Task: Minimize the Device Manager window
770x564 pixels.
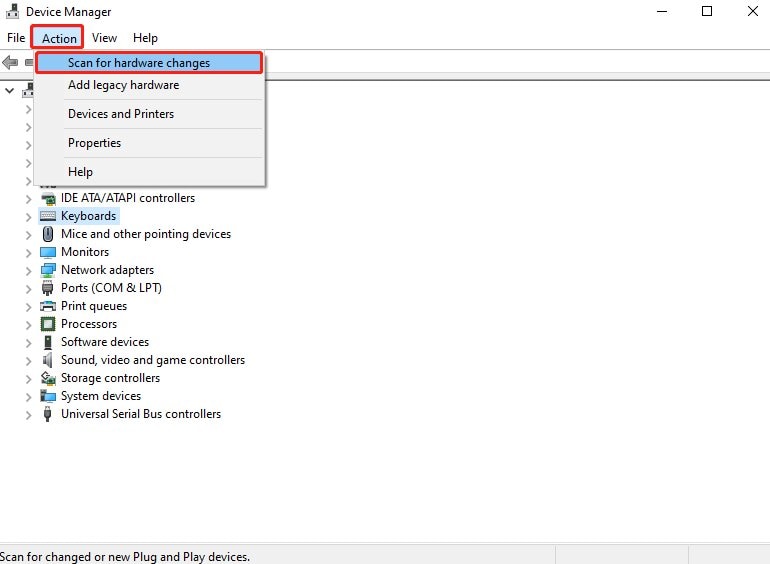Action: point(662,11)
